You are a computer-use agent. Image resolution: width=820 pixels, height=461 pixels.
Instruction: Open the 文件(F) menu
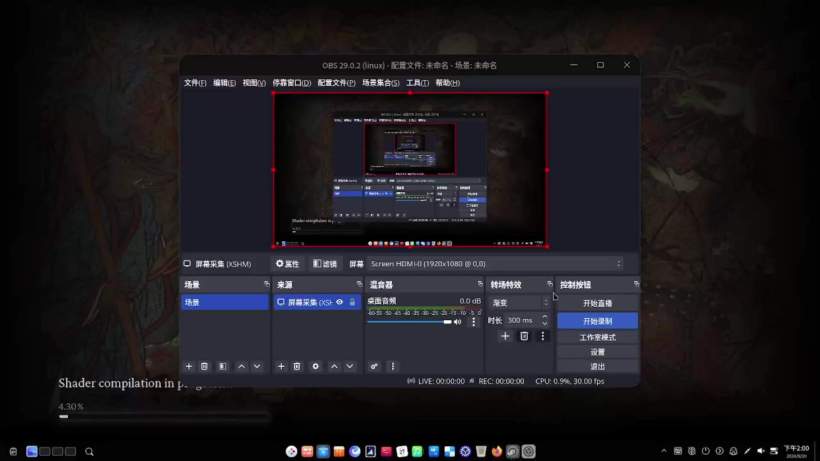click(x=195, y=83)
